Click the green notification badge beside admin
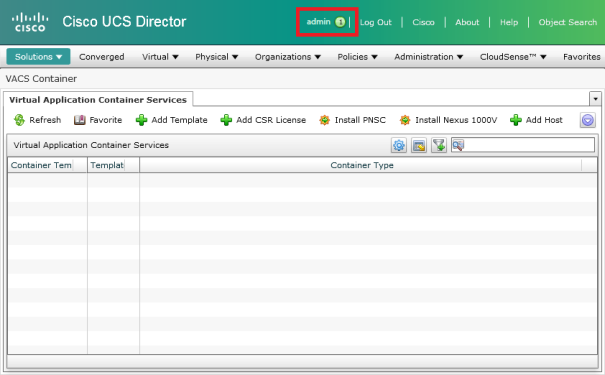 pyautogui.click(x=340, y=22)
